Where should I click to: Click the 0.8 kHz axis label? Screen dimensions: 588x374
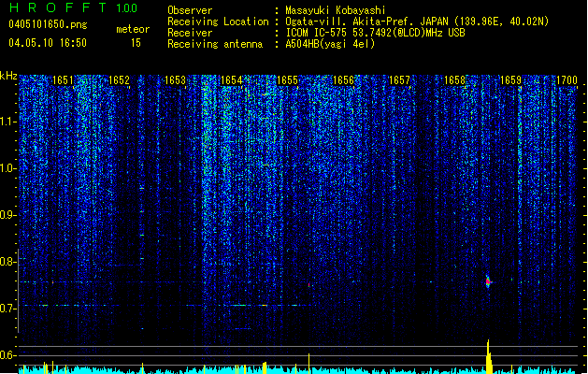8,262
